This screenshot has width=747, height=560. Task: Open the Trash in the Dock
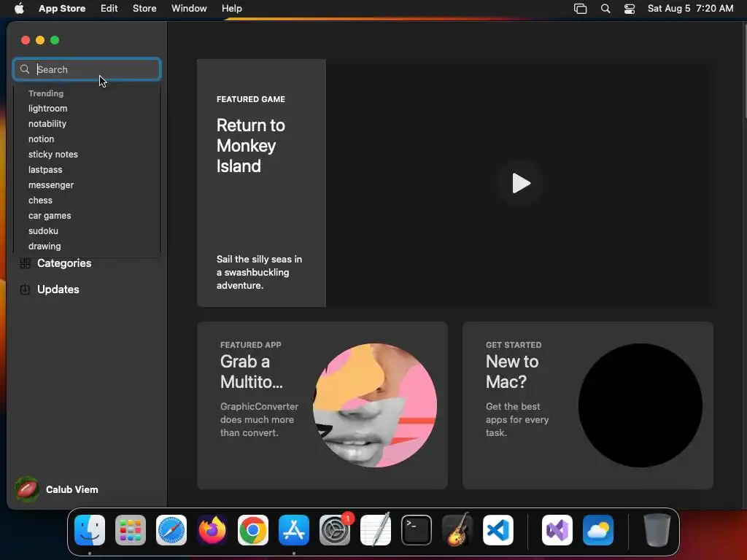click(x=657, y=530)
